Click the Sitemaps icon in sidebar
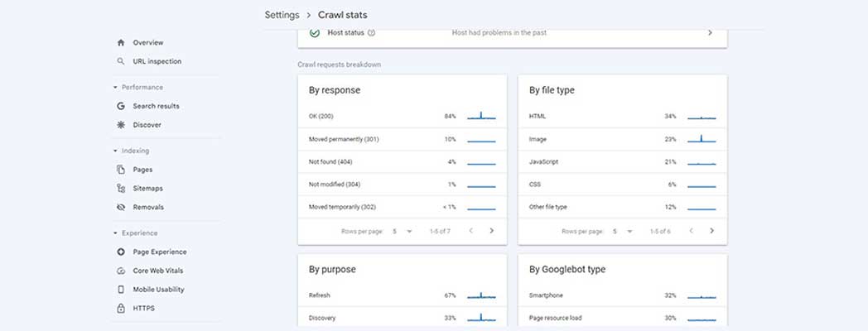This screenshot has height=331, width=868. pyautogui.click(x=121, y=189)
